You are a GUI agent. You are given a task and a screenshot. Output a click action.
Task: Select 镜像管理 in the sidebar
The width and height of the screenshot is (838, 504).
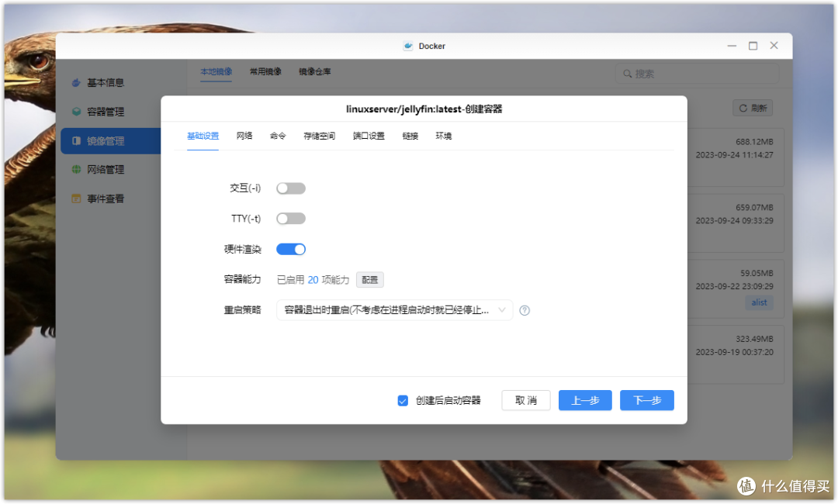(x=111, y=141)
